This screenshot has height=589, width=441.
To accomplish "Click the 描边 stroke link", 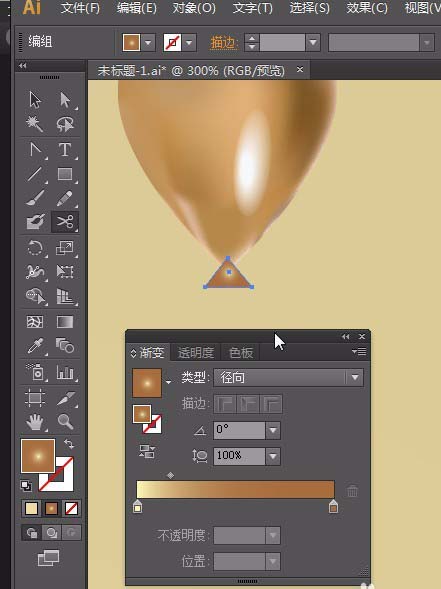I will [x=224, y=43].
